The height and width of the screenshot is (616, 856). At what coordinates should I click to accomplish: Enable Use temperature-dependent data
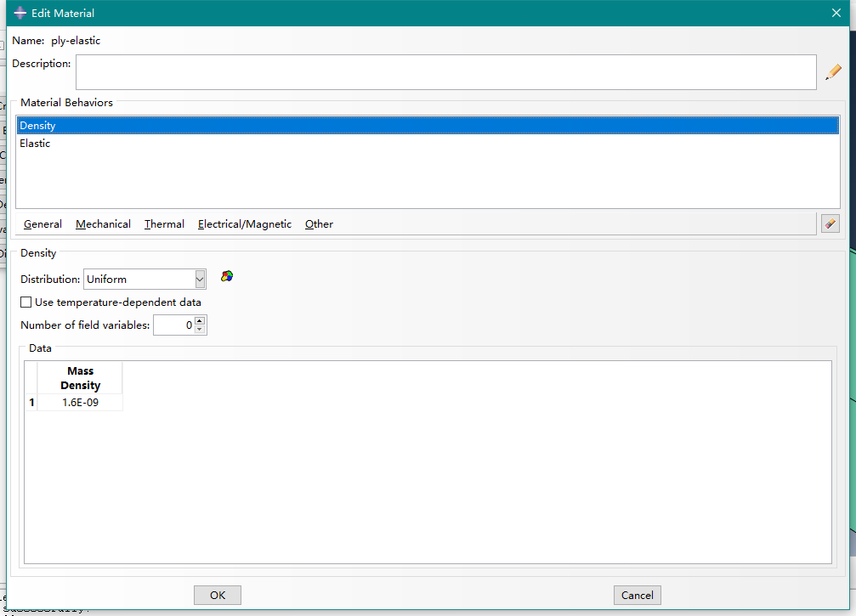[x=26, y=302]
